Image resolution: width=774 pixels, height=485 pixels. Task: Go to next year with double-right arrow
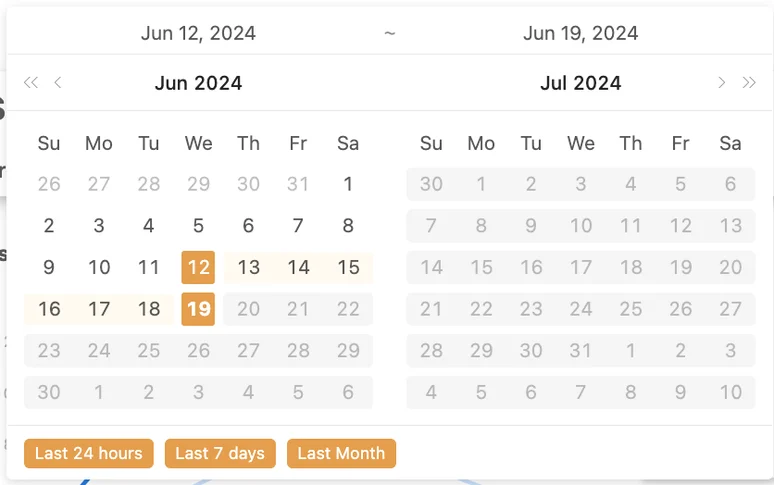click(x=749, y=83)
